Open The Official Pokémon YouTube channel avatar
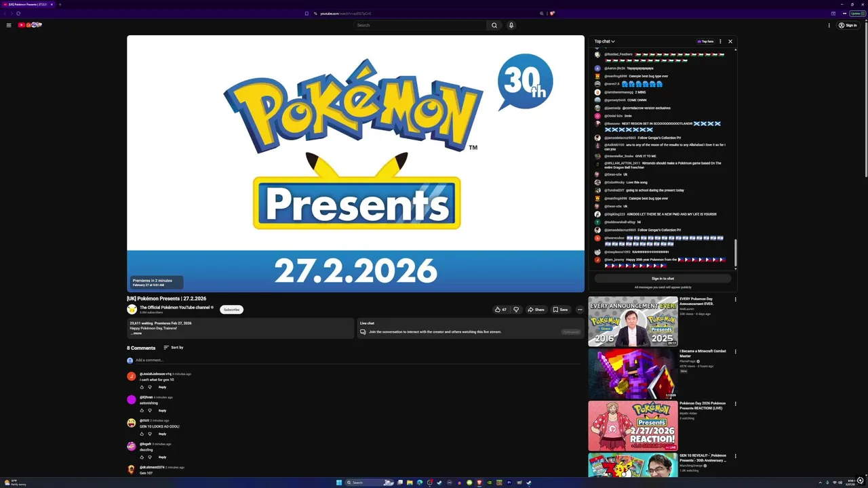 (x=132, y=309)
